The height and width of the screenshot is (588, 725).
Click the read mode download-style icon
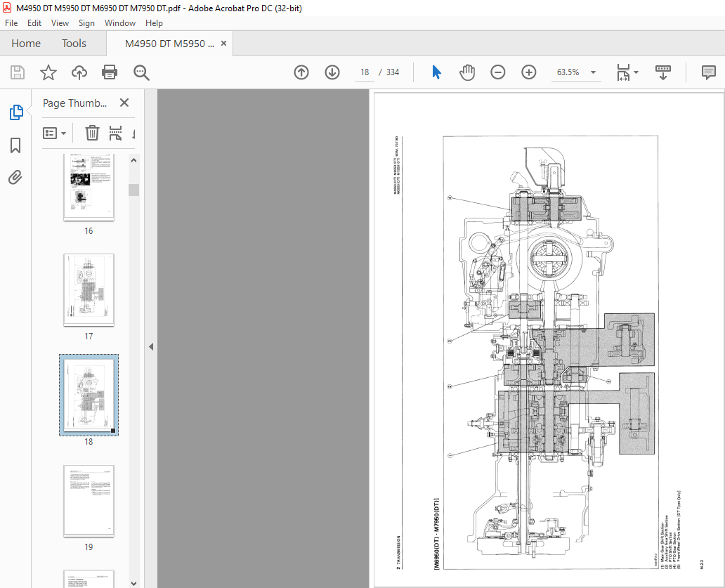pyautogui.click(x=663, y=72)
